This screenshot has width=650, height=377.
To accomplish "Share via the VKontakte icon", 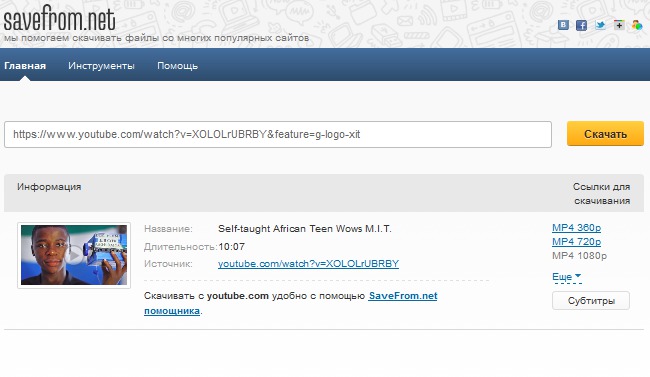I will point(563,25).
